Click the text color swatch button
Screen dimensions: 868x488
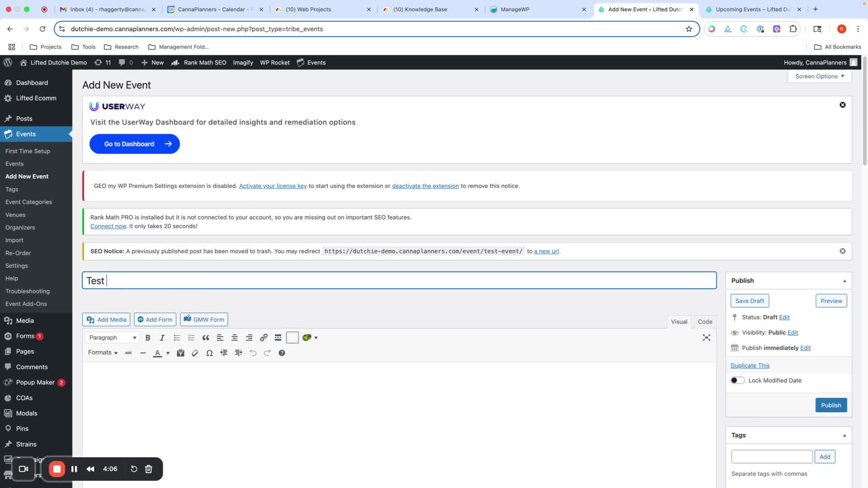tap(157, 353)
